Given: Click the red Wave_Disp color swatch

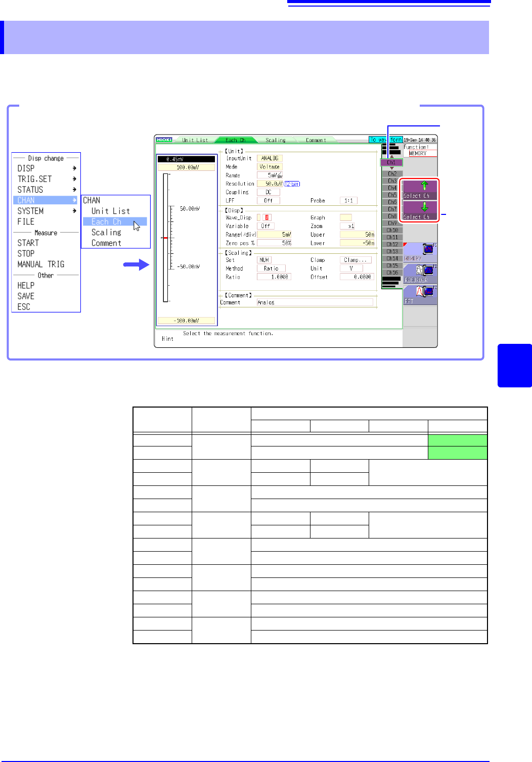Looking at the screenshot, I should (267, 217).
